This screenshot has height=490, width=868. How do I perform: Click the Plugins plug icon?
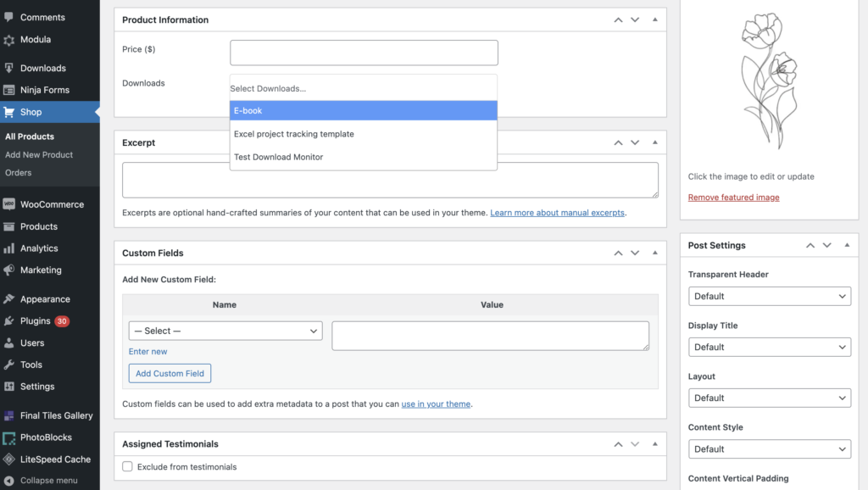point(9,321)
